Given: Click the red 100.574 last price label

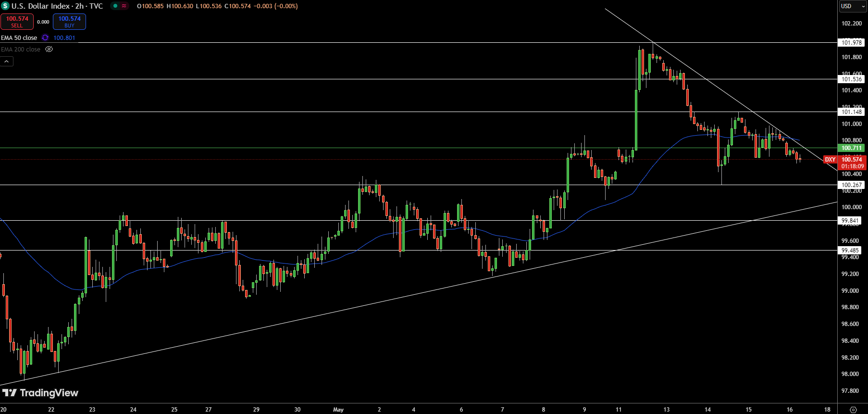Looking at the screenshot, I should pos(852,159).
